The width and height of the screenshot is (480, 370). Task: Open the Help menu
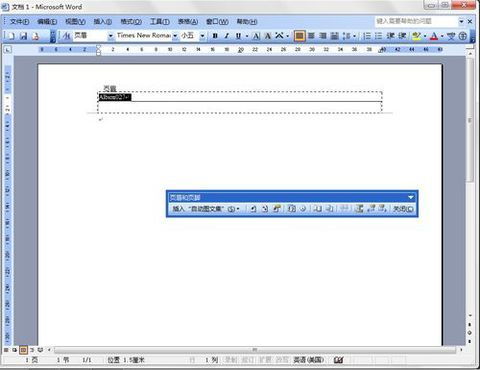click(x=247, y=22)
